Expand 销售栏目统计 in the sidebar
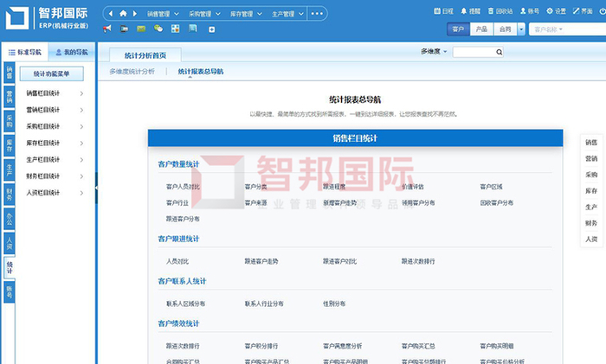 click(x=55, y=93)
